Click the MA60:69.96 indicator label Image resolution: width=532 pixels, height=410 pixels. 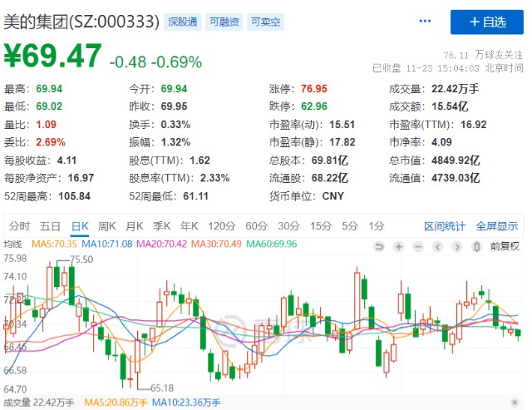[x=272, y=244]
